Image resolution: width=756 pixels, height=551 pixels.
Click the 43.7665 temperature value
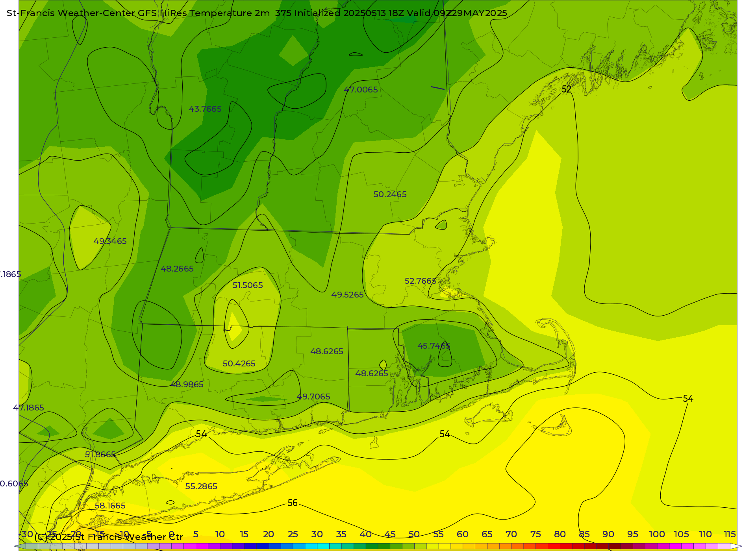(x=205, y=109)
